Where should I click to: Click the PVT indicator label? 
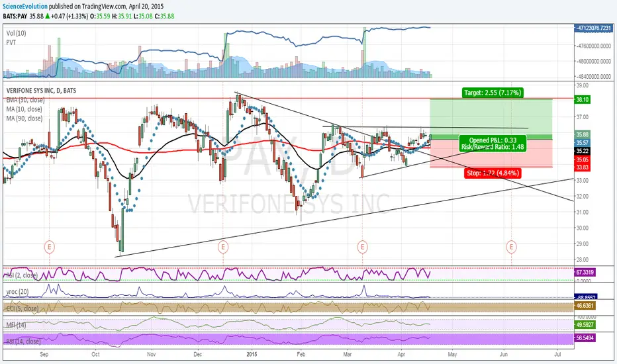click(x=11, y=42)
